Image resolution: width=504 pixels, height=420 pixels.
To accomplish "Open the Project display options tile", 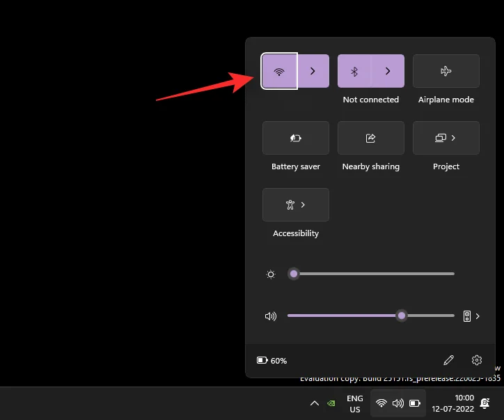I will (x=446, y=138).
